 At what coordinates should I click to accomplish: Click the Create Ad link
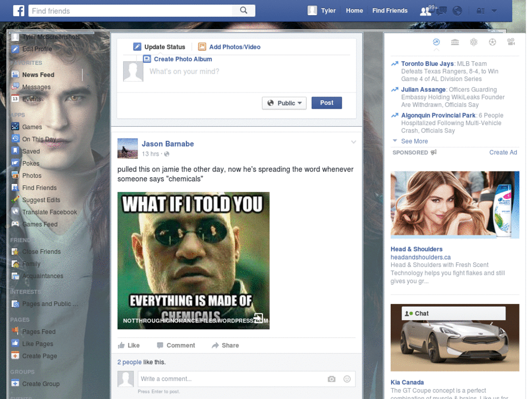[x=503, y=152]
